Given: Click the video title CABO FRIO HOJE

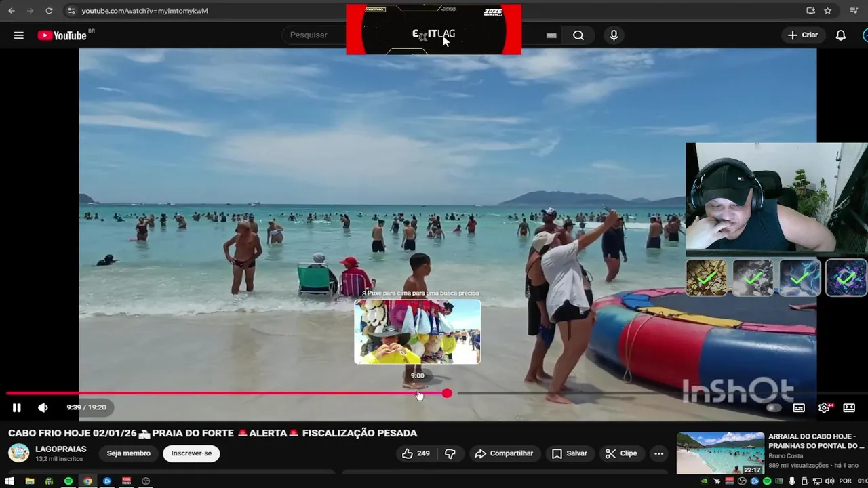Looking at the screenshot, I should click(212, 433).
